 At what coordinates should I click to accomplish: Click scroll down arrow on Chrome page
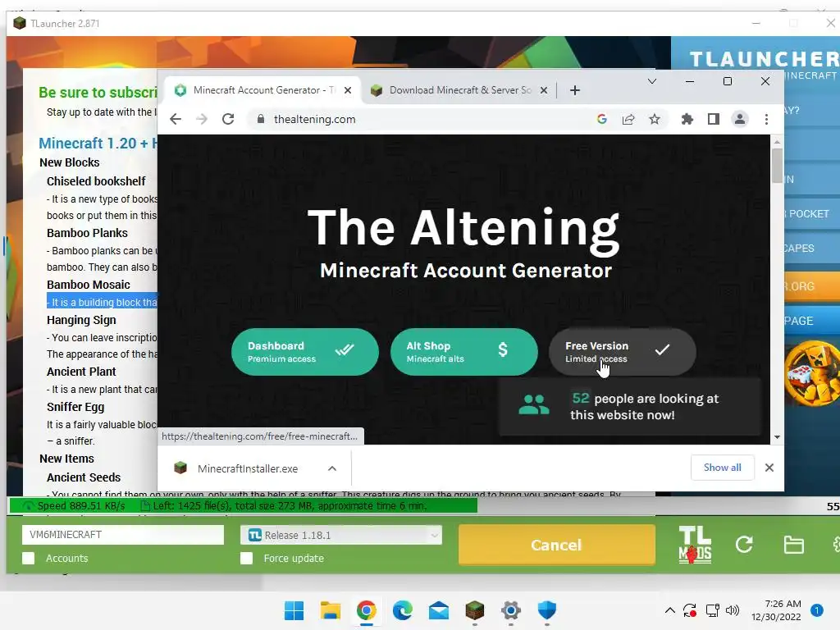coord(777,437)
